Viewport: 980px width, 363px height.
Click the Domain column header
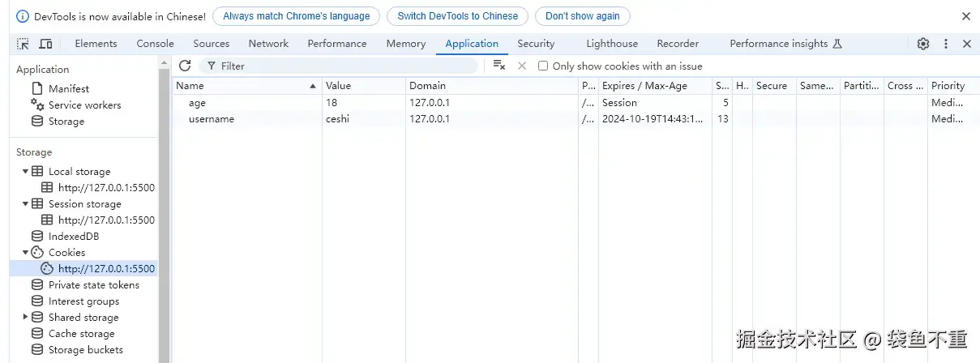[x=492, y=85]
